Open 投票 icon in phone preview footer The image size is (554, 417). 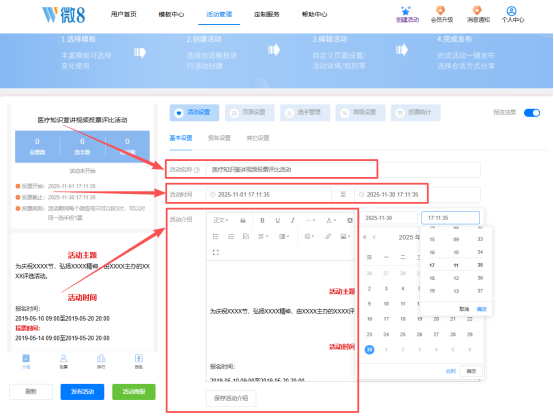tap(63, 361)
